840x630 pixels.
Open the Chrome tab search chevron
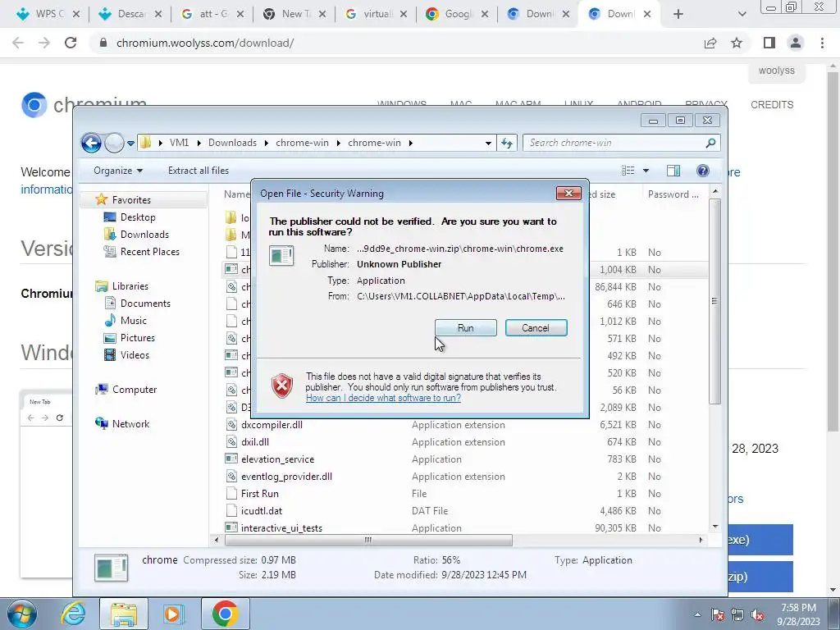[742, 14]
